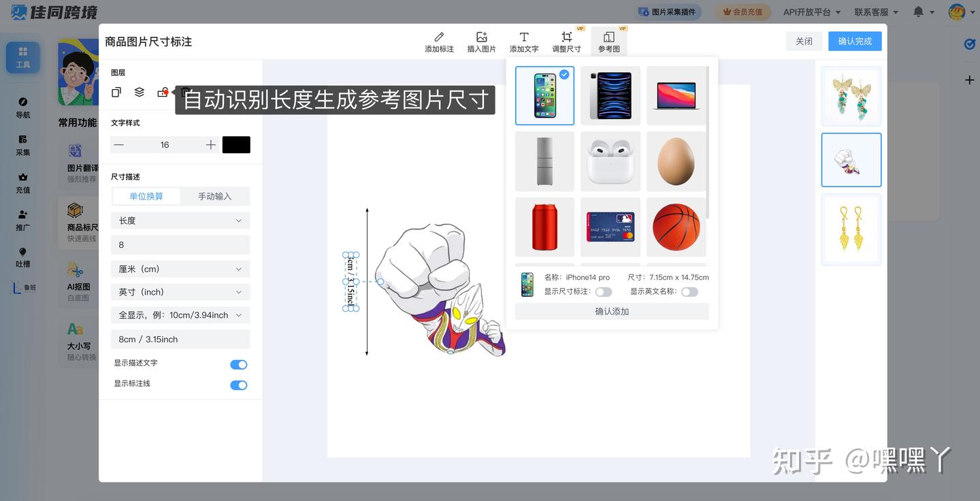This screenshot has height=501, width=980.
Task: Expand the 英寸 (inch) target unit dropdown
Action: (180, 291)
